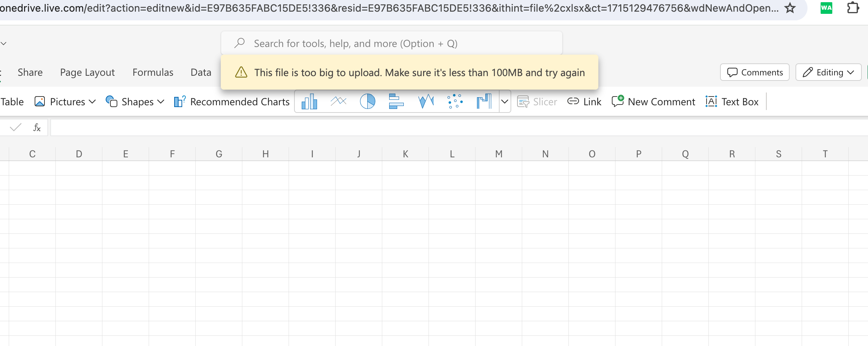Image resolution: width=868 pixels, height=346 pixels.
Task: Insert a column bar chart
Action: coord(309,102)
